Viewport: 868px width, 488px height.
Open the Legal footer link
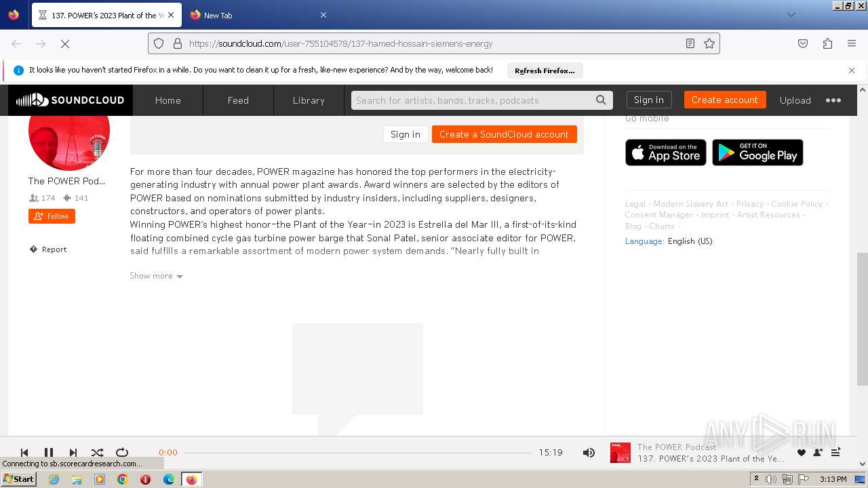(x=635, y=204)
